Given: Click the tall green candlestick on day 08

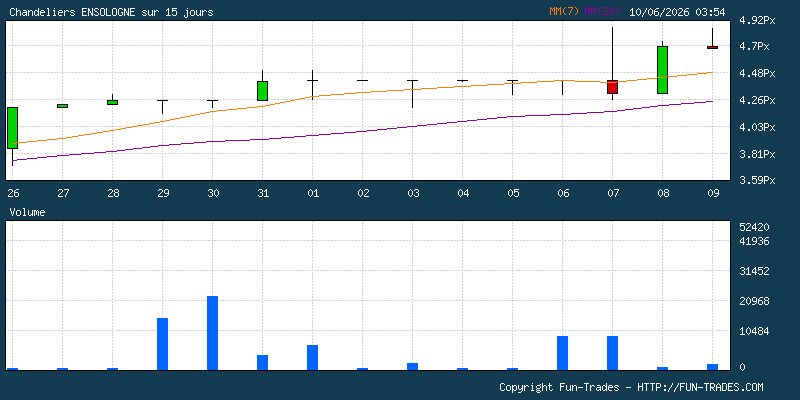Looking at the screenshot, I should (x=662, y=70).
